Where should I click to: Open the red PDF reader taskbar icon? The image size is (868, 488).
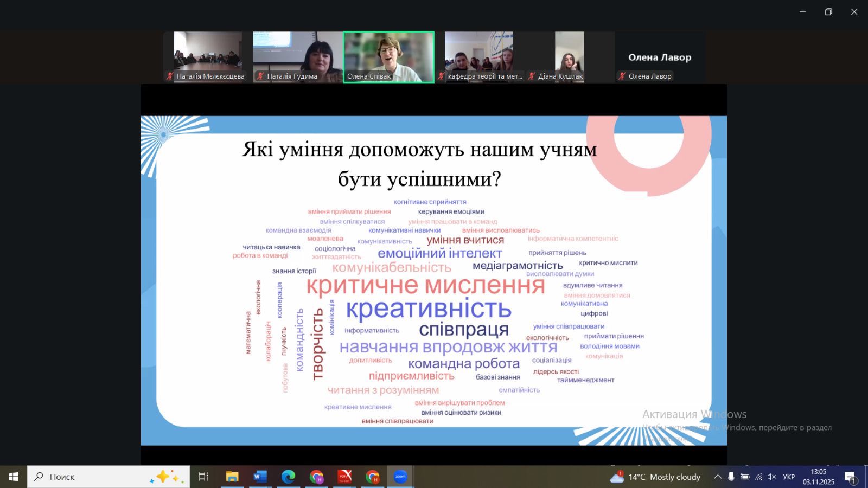point(344,477)
